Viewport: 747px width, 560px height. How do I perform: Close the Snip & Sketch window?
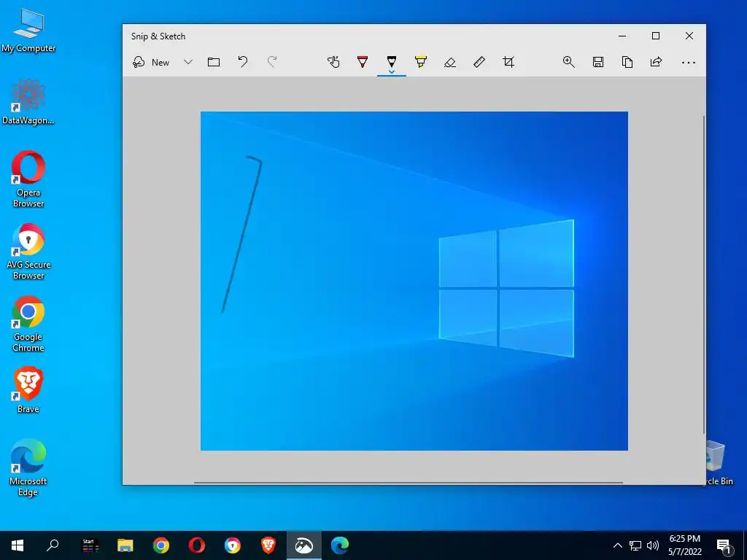pyautogui.click(x=689, y=36)
